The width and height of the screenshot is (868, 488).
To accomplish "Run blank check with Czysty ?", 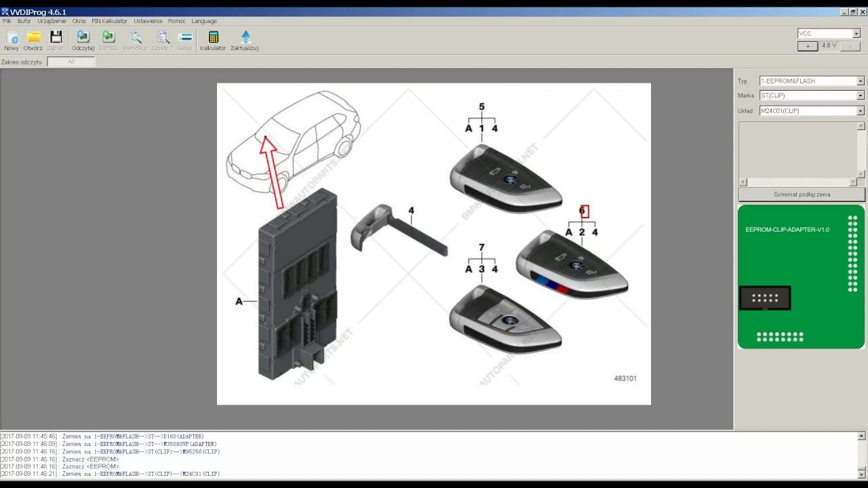I will [x=162, y=41].
